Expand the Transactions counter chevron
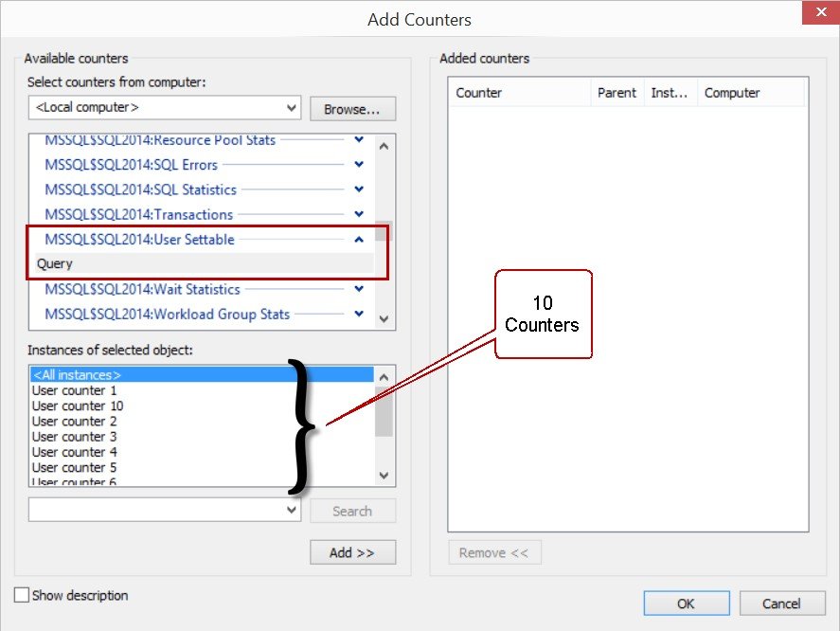 tap(359, 213)
